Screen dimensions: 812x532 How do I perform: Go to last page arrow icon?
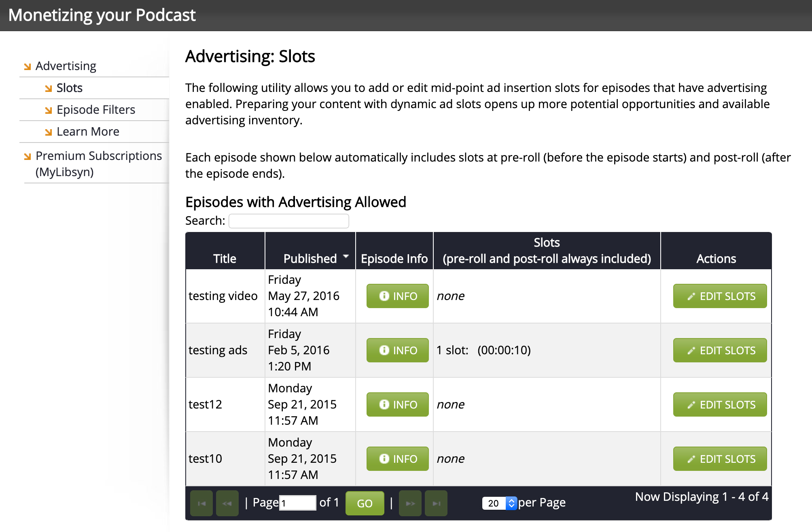436,503
